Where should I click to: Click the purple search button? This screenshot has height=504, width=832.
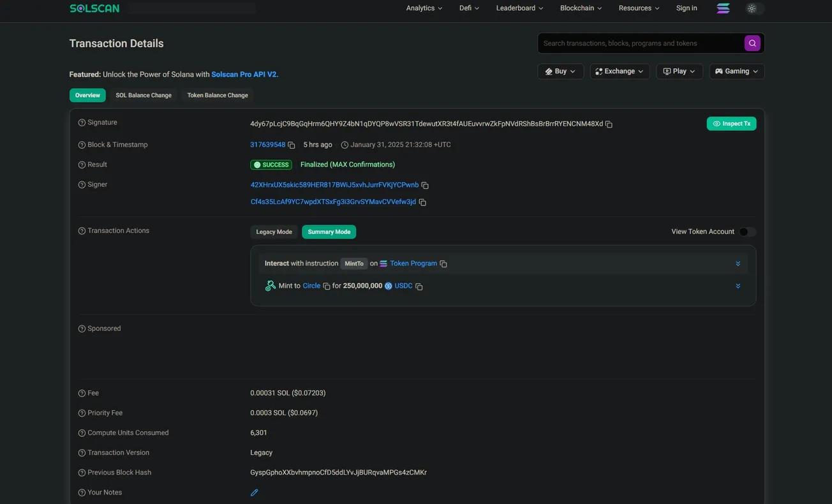click(x=752, y=43)
